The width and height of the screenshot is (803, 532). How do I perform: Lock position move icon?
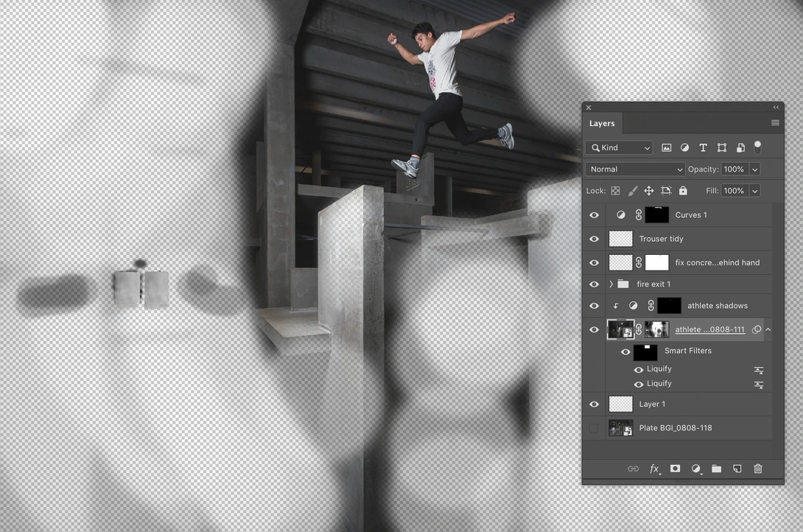[649, 191]
